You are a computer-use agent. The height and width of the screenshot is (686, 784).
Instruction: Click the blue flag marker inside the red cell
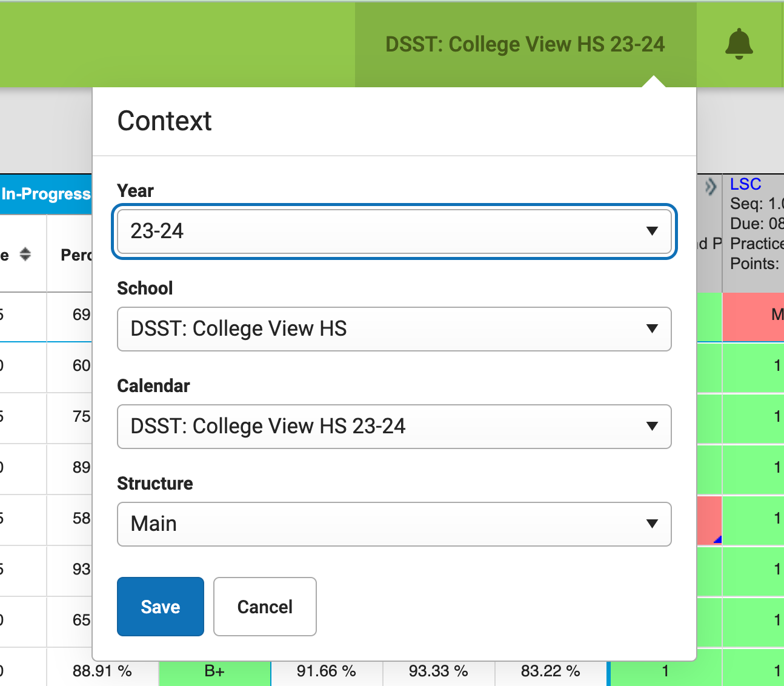718,538
